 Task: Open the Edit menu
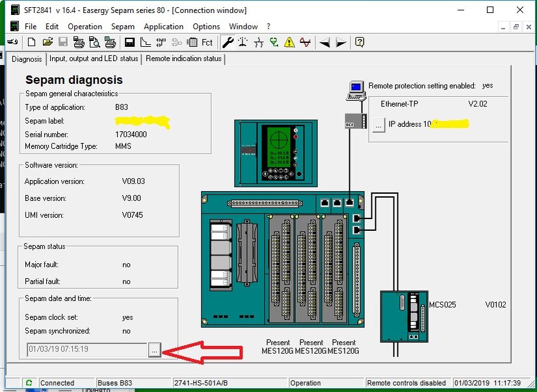pos(52,27)
